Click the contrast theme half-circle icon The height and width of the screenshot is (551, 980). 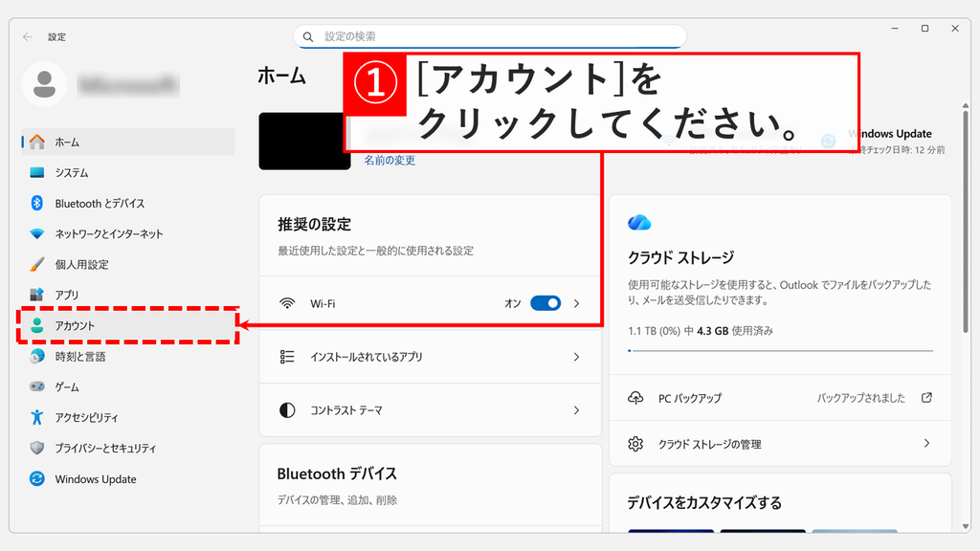tap(287, 410)
